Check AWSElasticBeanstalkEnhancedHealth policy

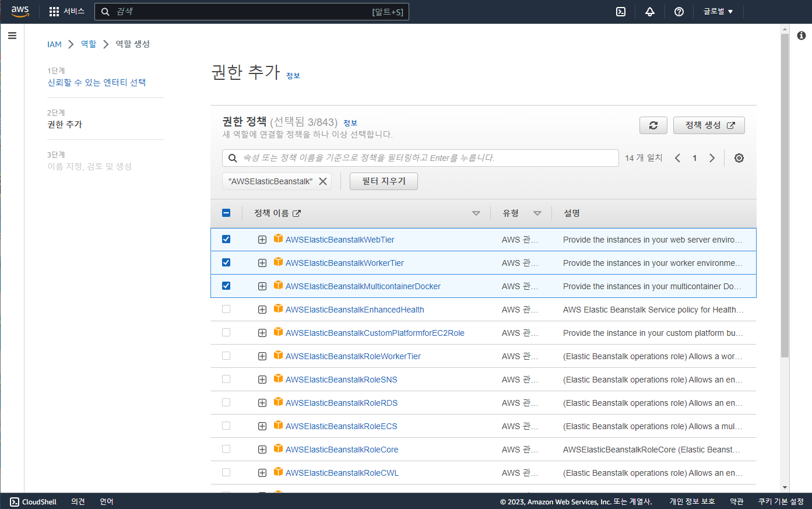pos(226,309)
